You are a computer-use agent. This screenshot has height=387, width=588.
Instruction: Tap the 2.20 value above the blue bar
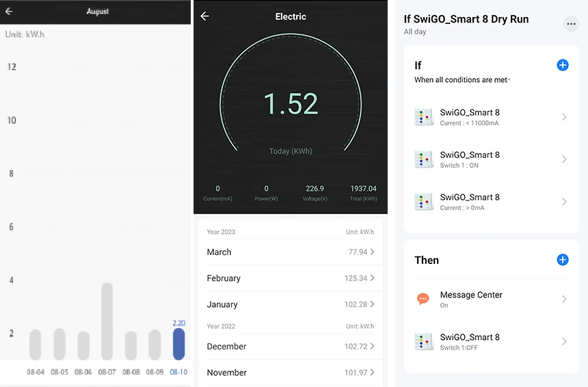[179, 323]
